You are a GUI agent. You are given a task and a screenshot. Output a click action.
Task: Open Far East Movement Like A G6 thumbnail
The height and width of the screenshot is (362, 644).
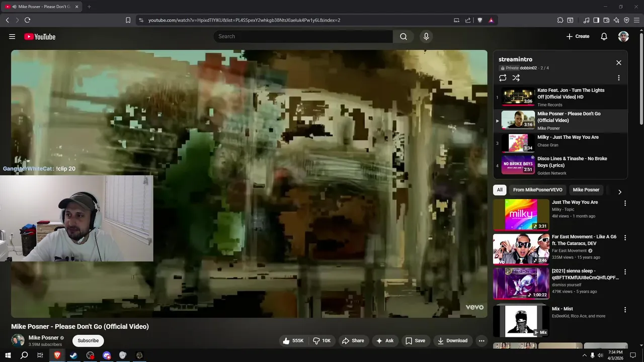click(521, 249)
